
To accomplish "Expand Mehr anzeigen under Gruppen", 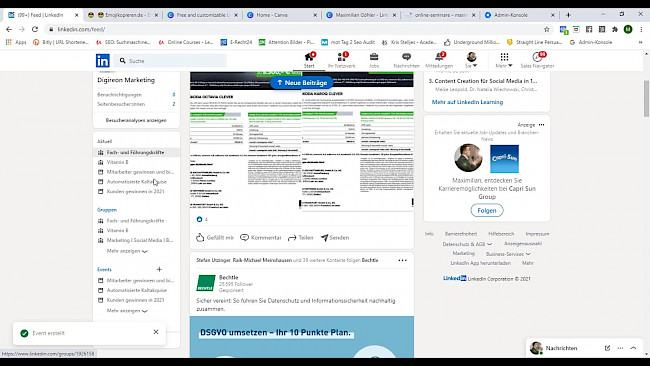I will [x=127, y=251].
